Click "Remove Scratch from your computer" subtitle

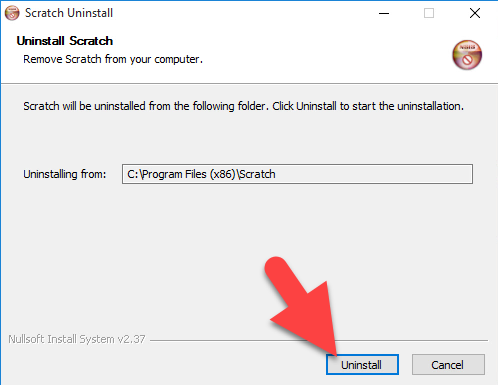[x=113, y=59]
